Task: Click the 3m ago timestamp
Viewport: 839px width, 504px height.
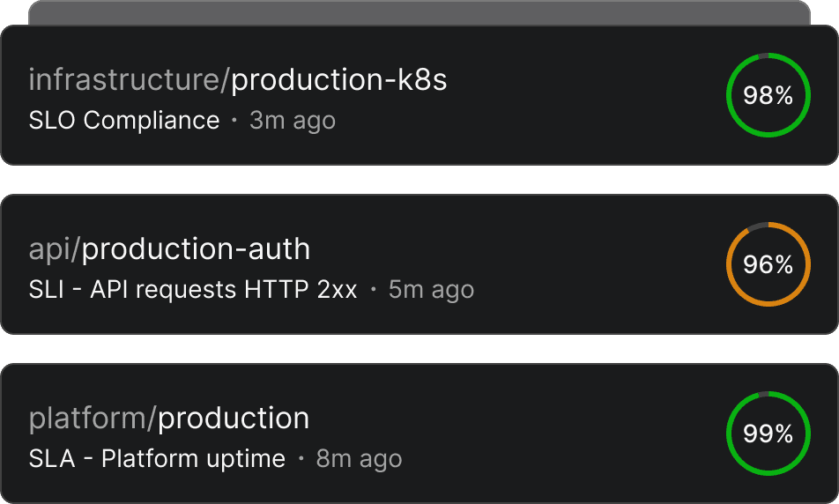Action: pos(292,120)
